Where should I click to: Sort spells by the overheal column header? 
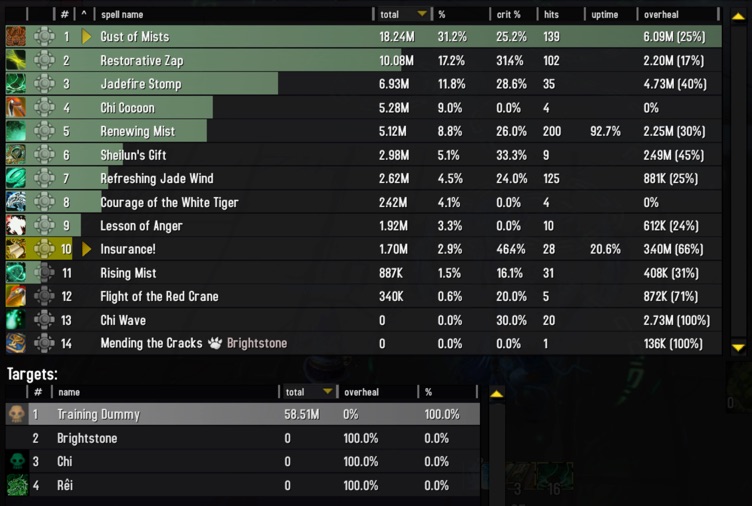pyautogui.click(x=661, y=15)
